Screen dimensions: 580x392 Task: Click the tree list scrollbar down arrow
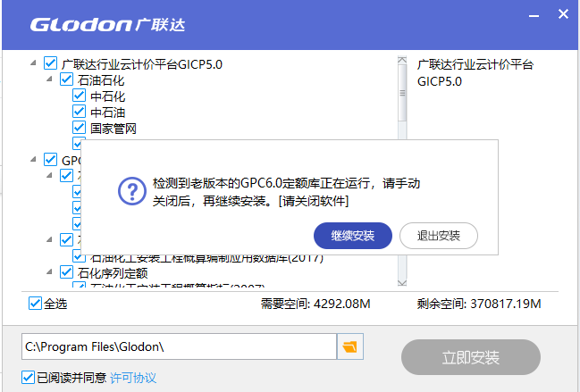tap(402, 283)
